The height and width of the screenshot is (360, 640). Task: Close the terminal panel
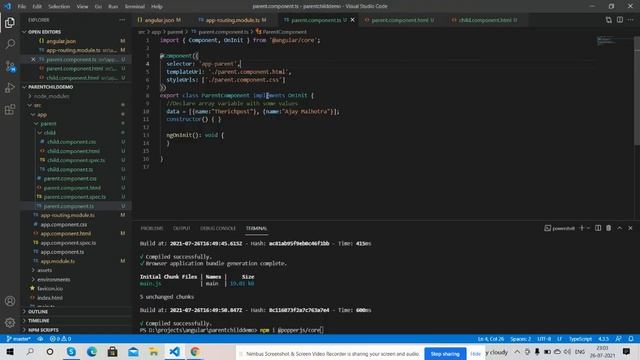[x=630, y=228]
